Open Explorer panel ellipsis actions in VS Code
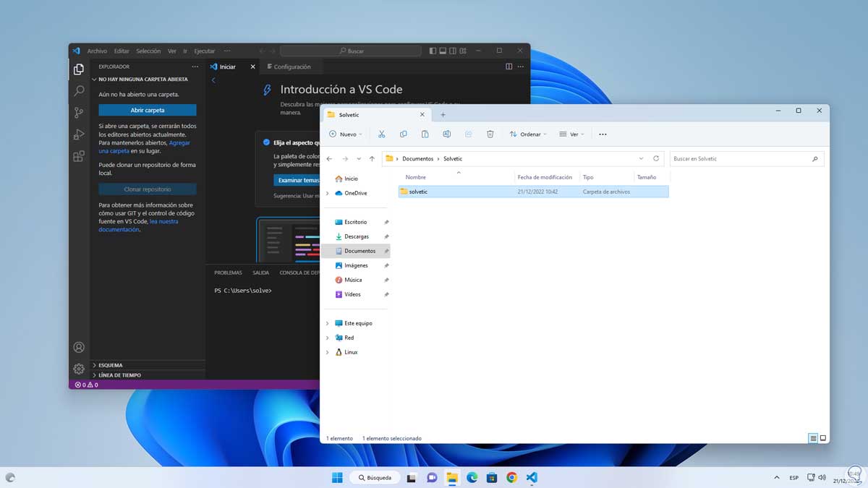 (x=195, y=67)
